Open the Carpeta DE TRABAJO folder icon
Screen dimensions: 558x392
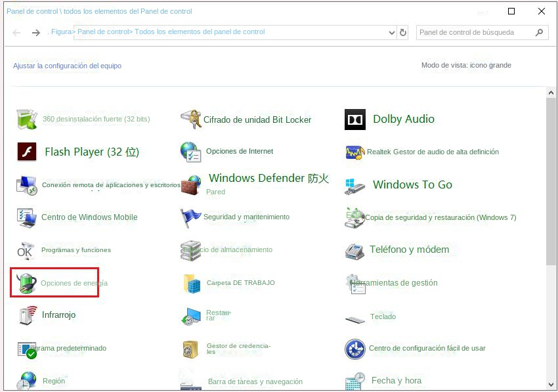pyautogui.click(x=192, y=284)
